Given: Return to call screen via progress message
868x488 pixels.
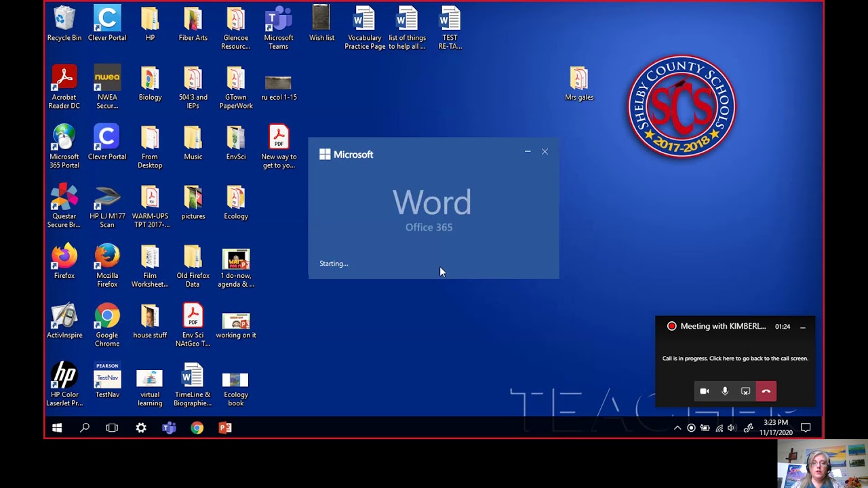Looking at the screenshot, I should [735, 359].
